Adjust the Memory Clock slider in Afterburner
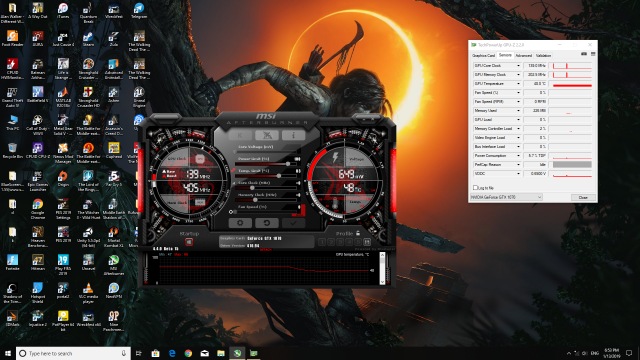Screen dimensions: 640x360 [x=265, y=200]
